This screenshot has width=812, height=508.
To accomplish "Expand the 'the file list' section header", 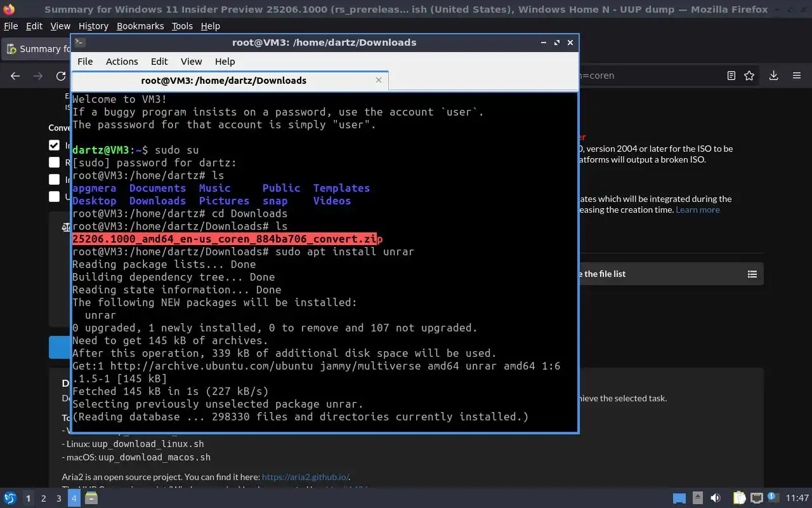I will [x=671, y=274].
